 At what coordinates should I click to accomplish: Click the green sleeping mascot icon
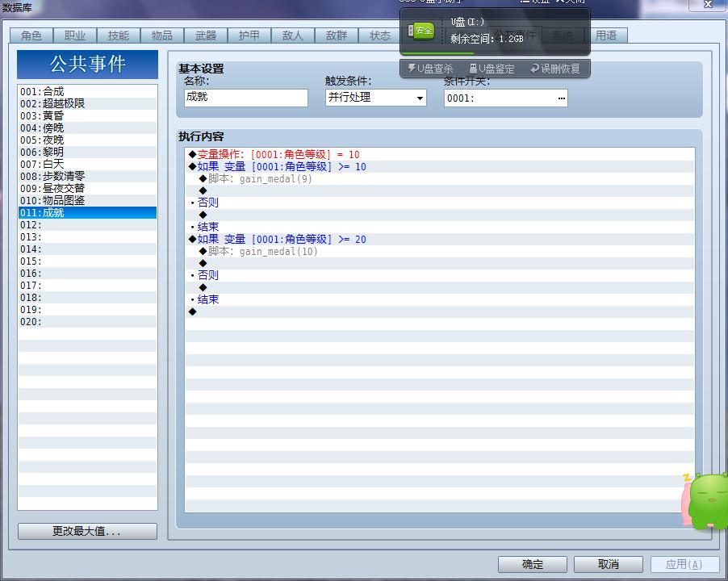point(707,501)
